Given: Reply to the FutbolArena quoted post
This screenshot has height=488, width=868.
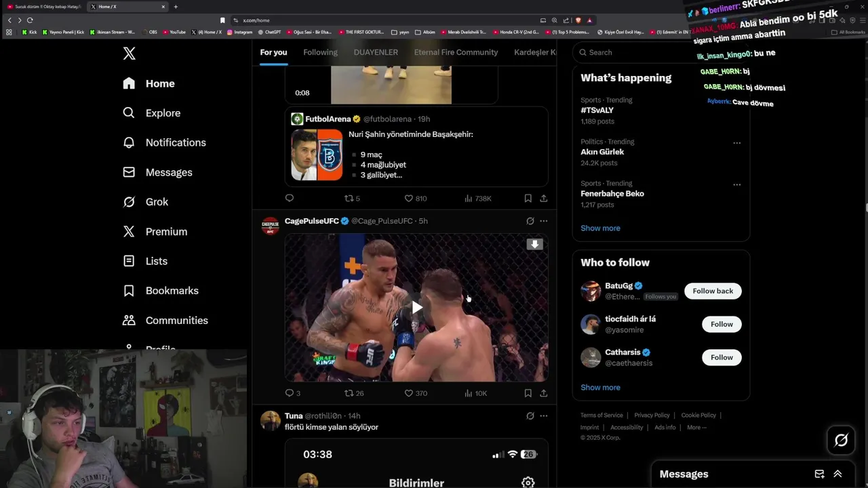Looking at the screenshot, I should pyautogui.click(x=290, y=198).
